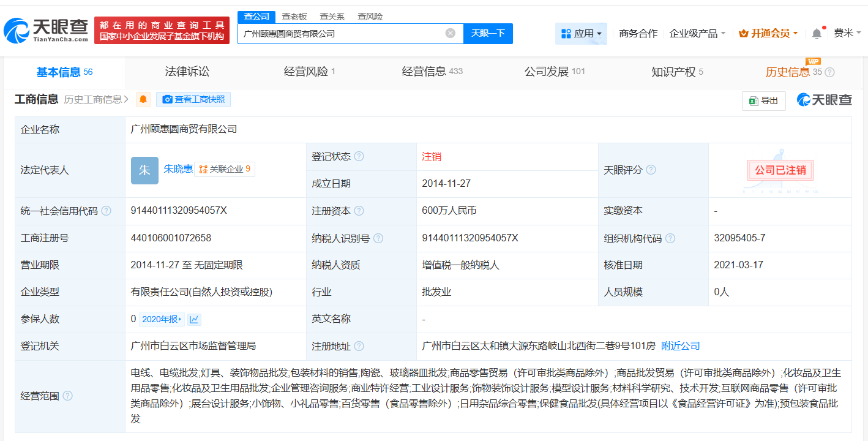The width and height of the screenshot is (868, 441).
Task: Select the 查老板 search tab
Action: [293, 17]
